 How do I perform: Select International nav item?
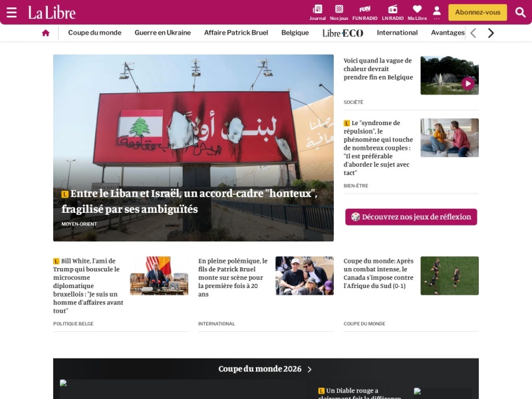coord(397,33)
